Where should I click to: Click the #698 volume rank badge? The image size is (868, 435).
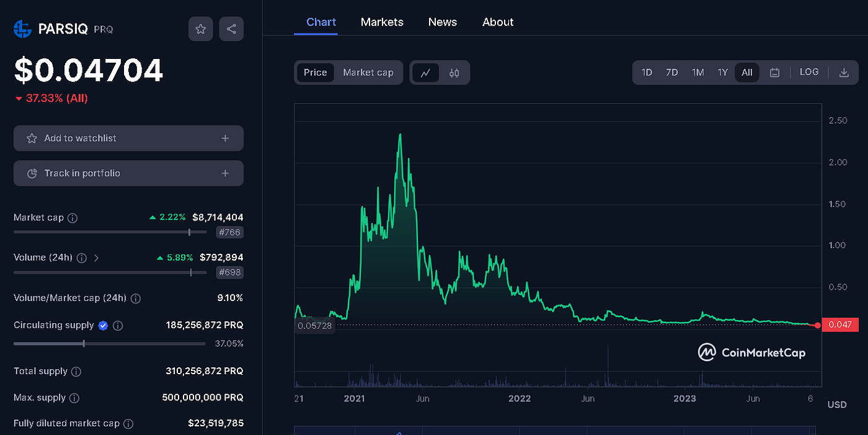click(229, 272)
